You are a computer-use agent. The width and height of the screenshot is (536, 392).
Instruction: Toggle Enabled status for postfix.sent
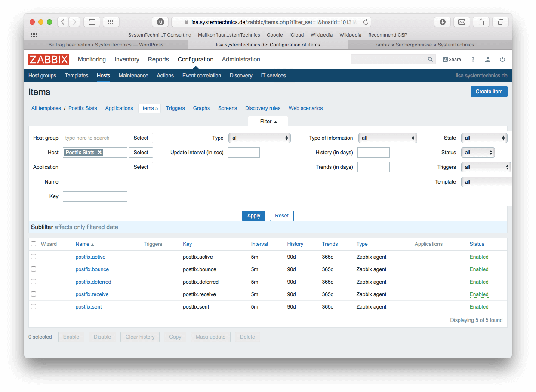[479, 307]
